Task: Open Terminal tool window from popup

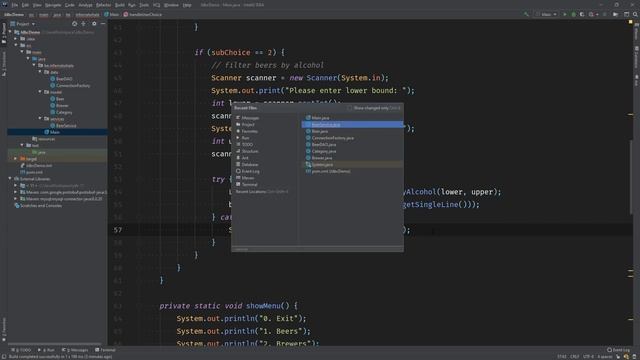Action: (x=247, y=184)
